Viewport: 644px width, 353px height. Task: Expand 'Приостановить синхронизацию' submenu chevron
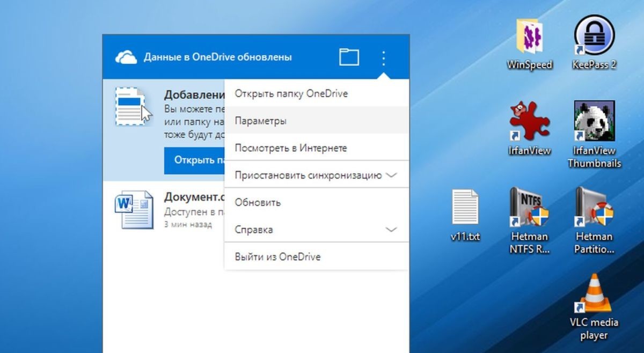click(x=392, y=175)
